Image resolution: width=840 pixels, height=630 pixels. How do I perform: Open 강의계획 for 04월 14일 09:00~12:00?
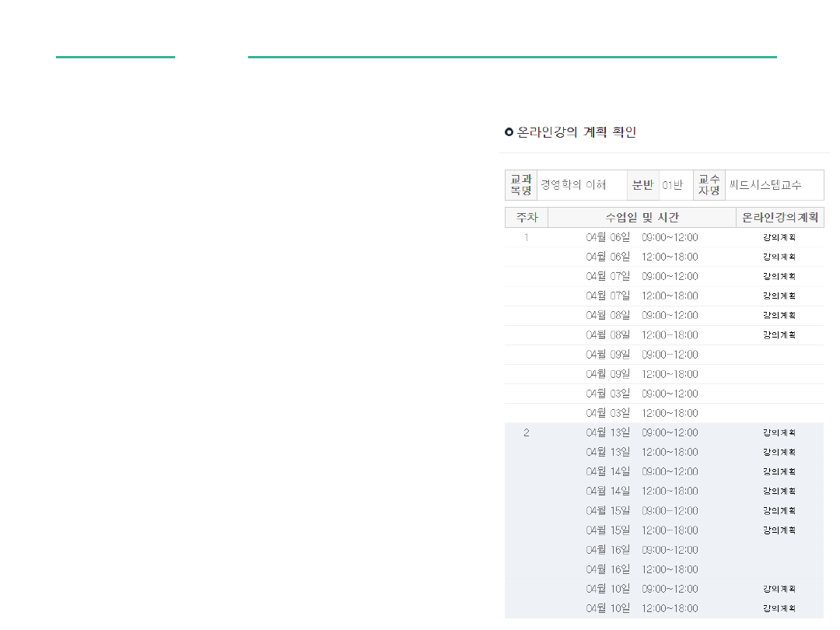click(x=779, y=471)
